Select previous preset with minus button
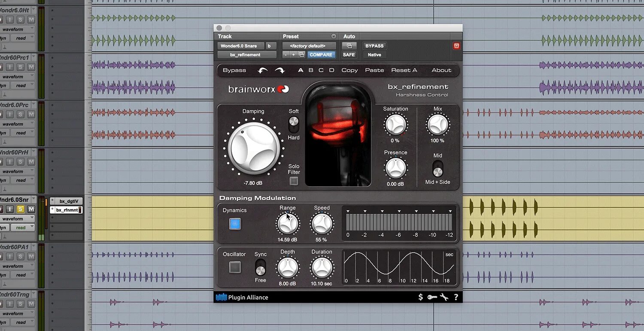 tap(286, 55)
